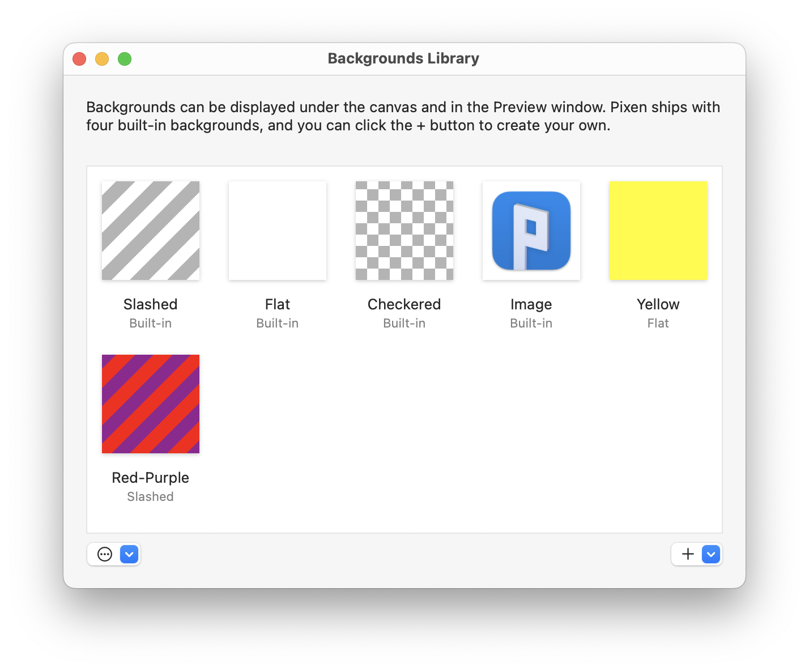Open the ellipsis actions menu
Viewport: 809px width, 672px height.
(x=104, y=554)
